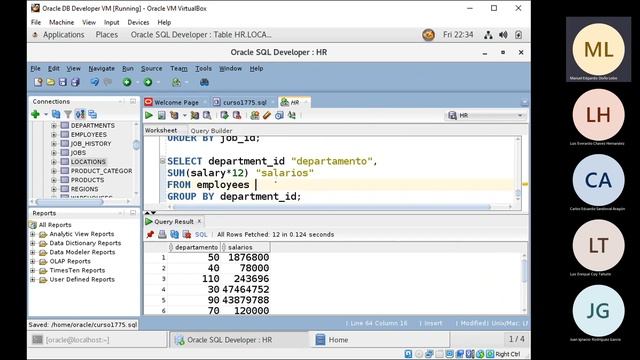This screenshot has width=640, height=360.
Task: Pin the Query Result with red pin
Action: (150, 235)
